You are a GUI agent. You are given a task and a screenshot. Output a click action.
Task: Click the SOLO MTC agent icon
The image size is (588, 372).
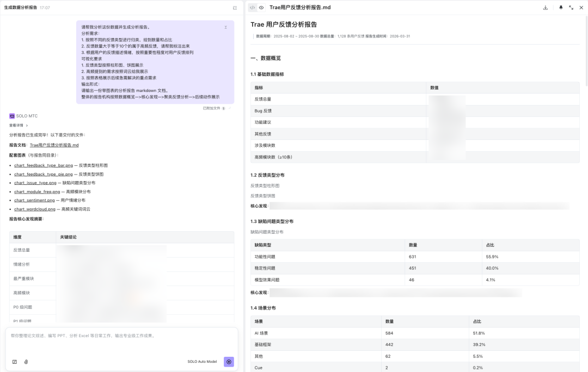11,116
